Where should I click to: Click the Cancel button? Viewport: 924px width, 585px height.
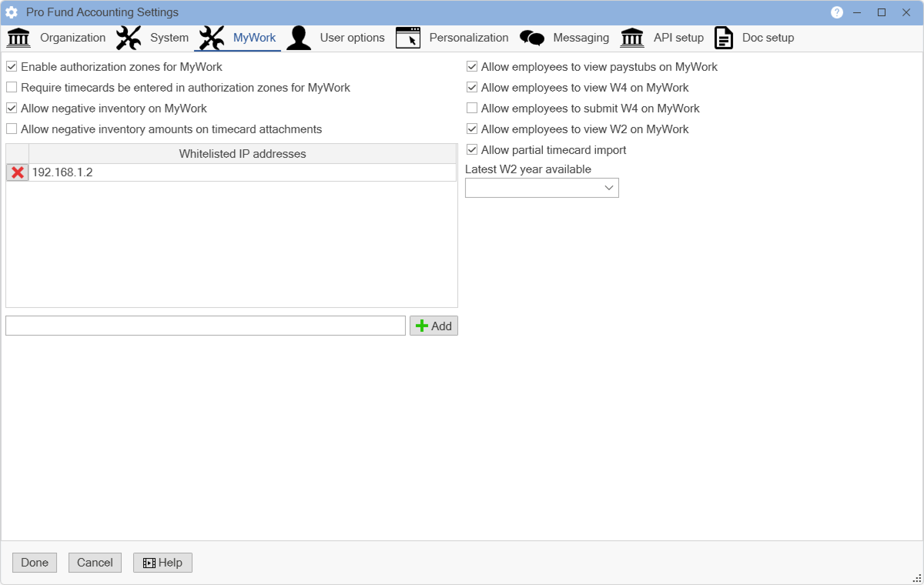click(95, 563)
